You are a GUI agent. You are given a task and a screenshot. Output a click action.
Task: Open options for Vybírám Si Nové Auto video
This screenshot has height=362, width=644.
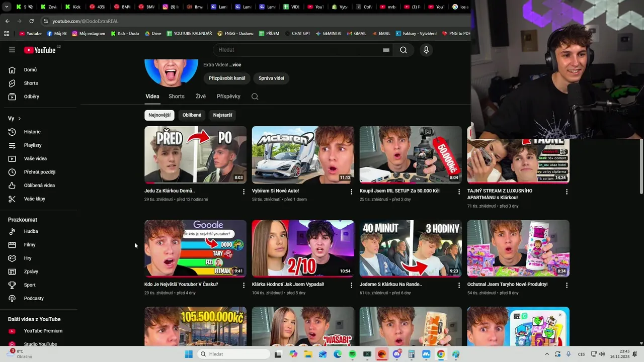click(x=352, y=192)
